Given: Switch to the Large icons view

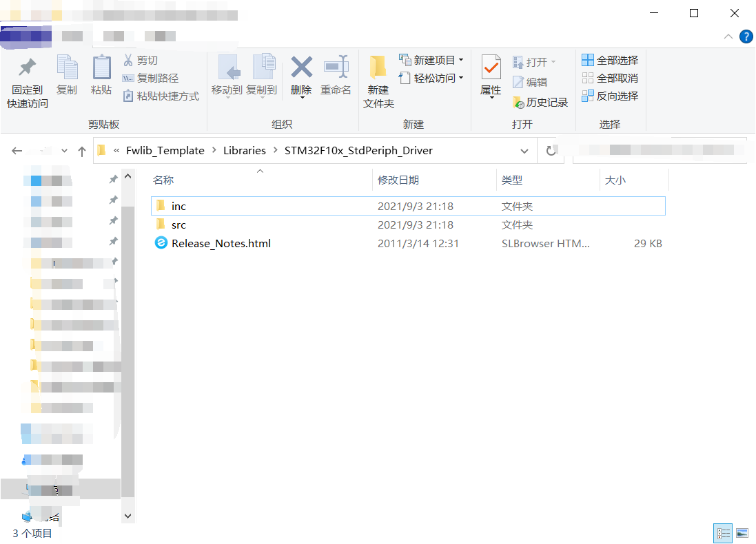Looking at the screenshot, I should point(742,533).
